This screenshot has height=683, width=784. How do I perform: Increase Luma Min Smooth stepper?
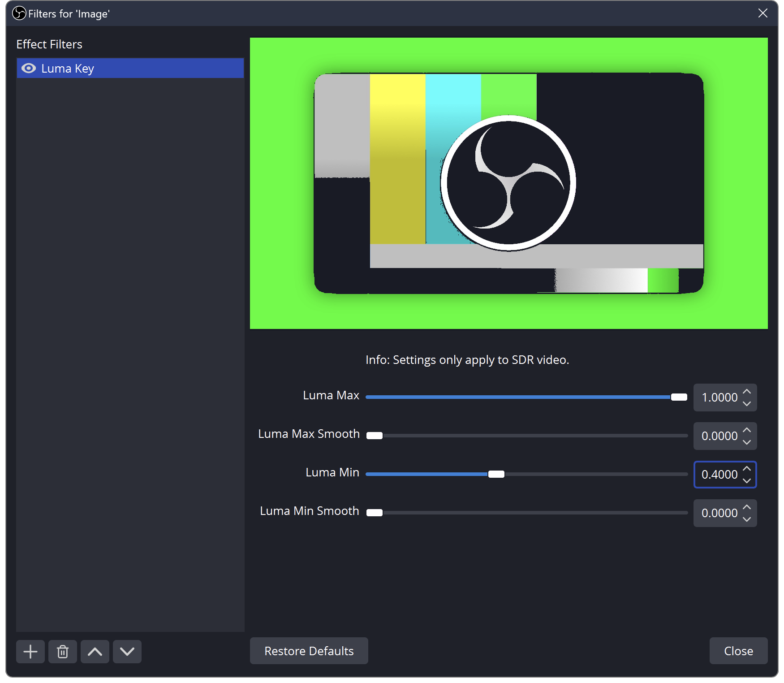747,507
